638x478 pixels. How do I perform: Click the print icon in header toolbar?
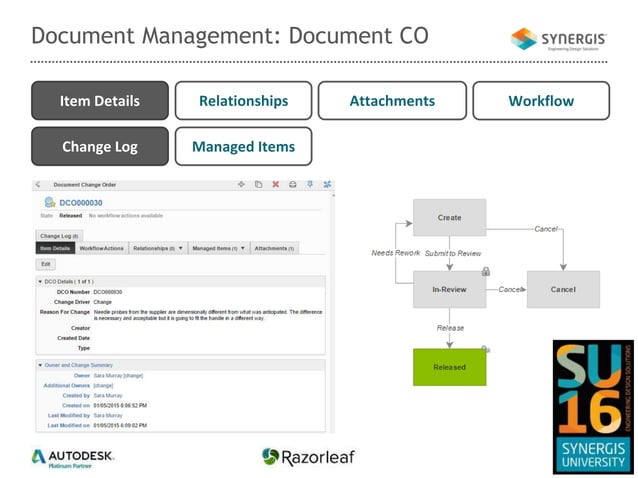click(x=293, y=184)
